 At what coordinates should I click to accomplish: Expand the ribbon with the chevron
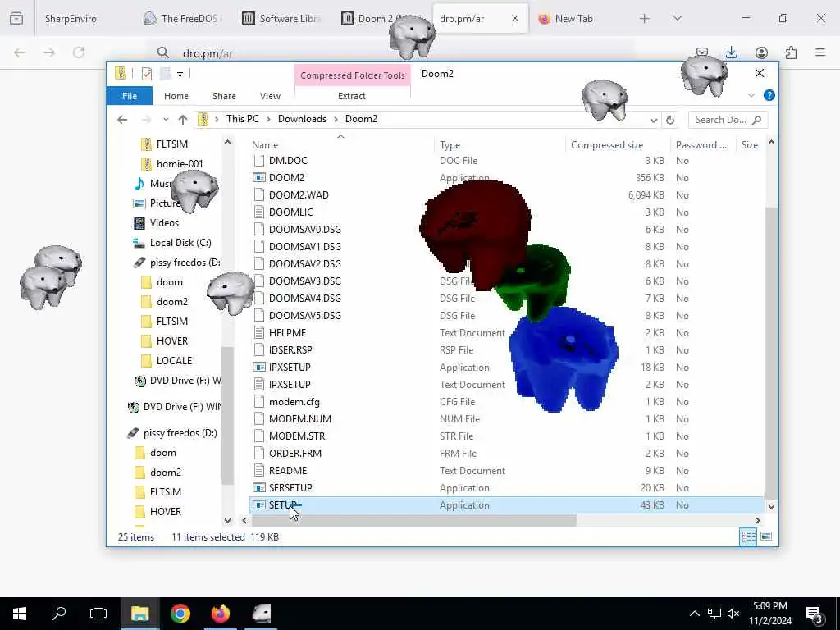click(751, 95)
